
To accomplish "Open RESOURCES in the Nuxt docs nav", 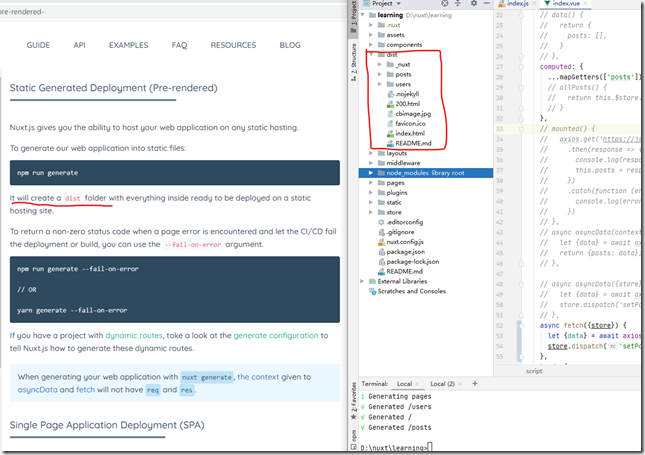I will pyautogui.click(x=233, y=45).
